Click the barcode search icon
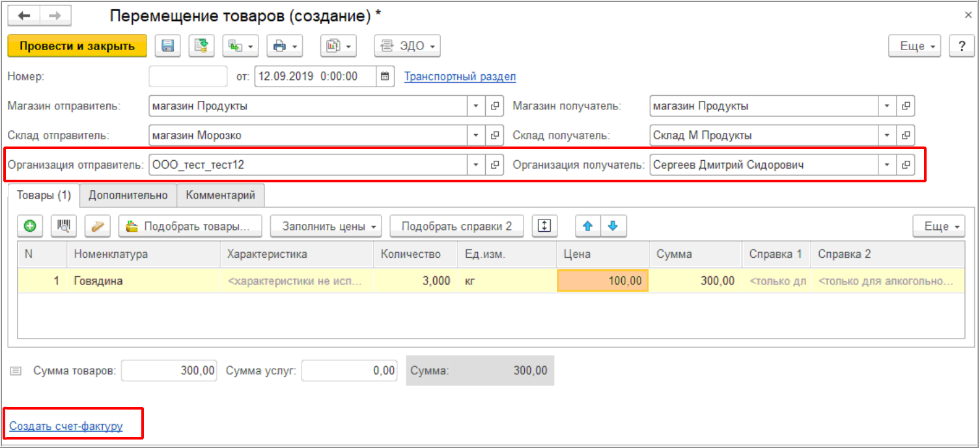Viewport: 980px width, 448px height. 63,226
